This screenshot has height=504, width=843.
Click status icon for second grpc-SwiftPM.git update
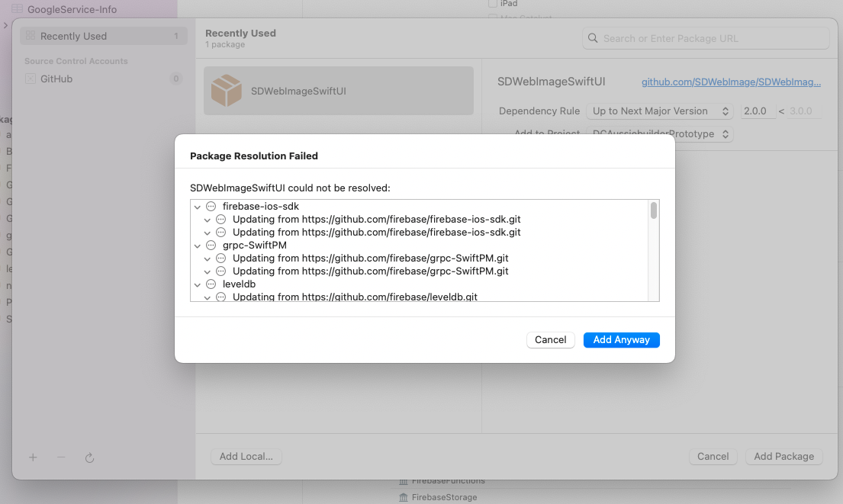click(220, 271)
